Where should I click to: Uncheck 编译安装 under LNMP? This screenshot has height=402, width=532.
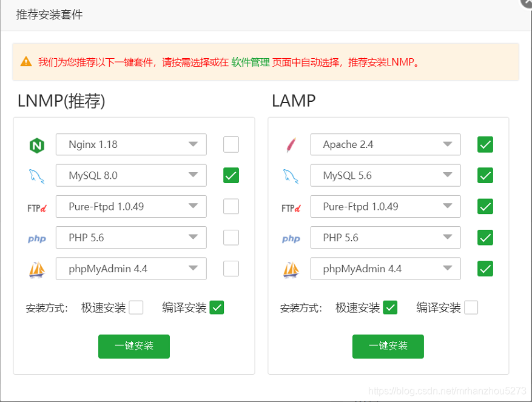click(x=217, y=307)
